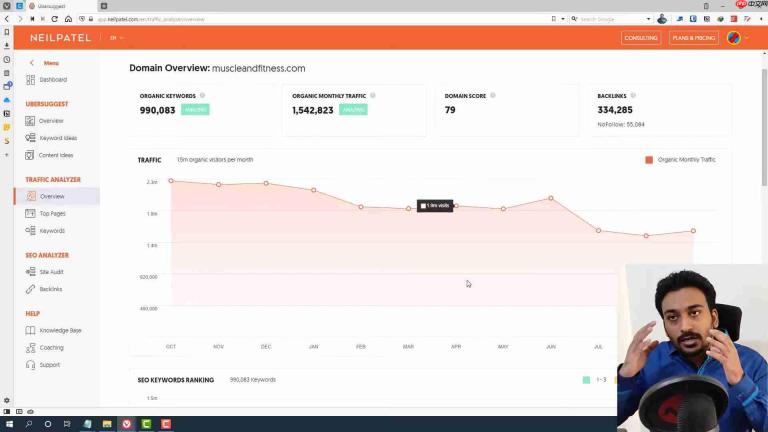Viewport: 768px width, 432px height.
Task: Click the Vivaldi menu icon
Action: [x=7, y=6]
